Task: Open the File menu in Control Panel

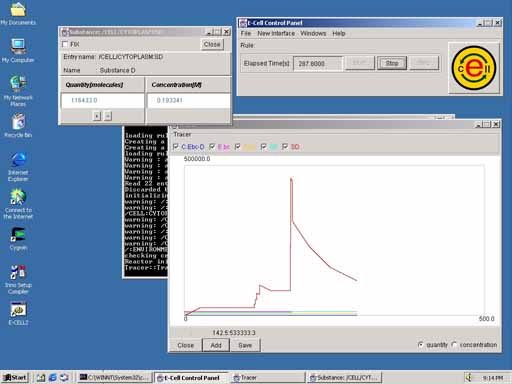Action: (246, 33)
